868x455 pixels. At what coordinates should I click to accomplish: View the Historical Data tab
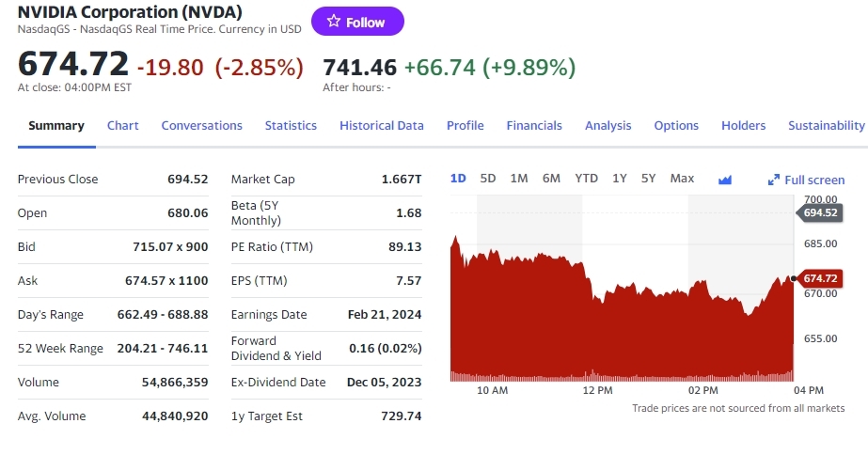pyautogui.click(x=382, y=126)
